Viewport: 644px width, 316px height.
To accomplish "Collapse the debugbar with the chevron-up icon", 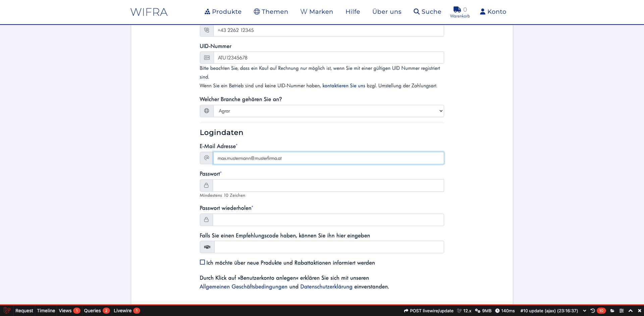I will pos(631,311).
